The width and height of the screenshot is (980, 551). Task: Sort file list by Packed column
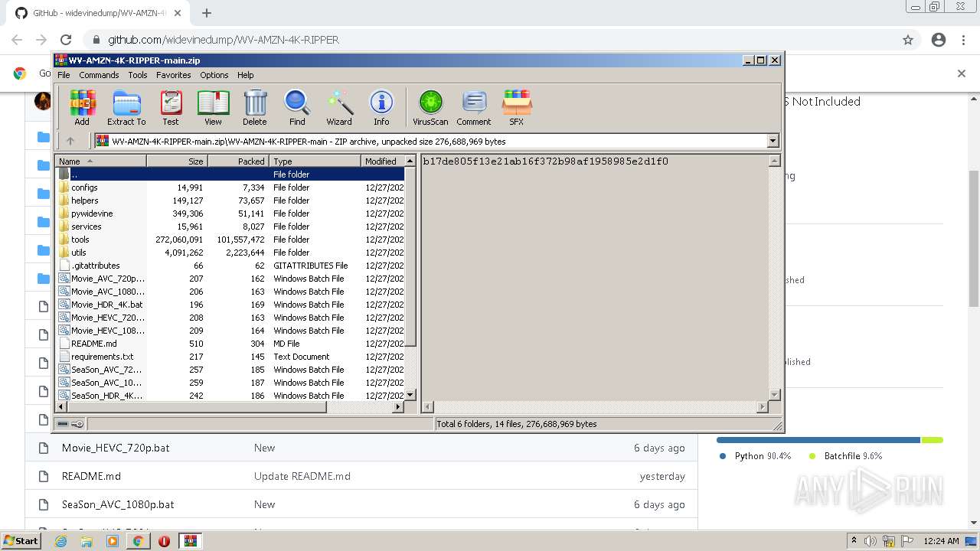(x=238, y=161)
